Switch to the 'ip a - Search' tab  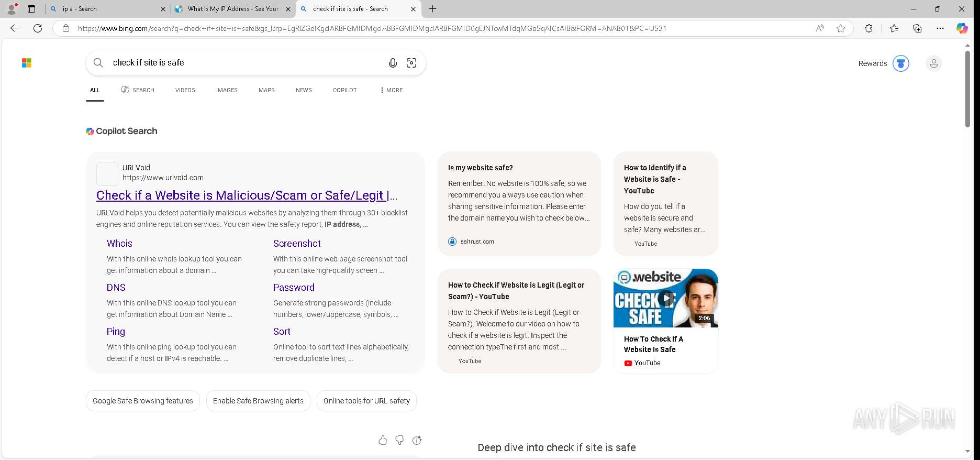(x=107, y=9)
